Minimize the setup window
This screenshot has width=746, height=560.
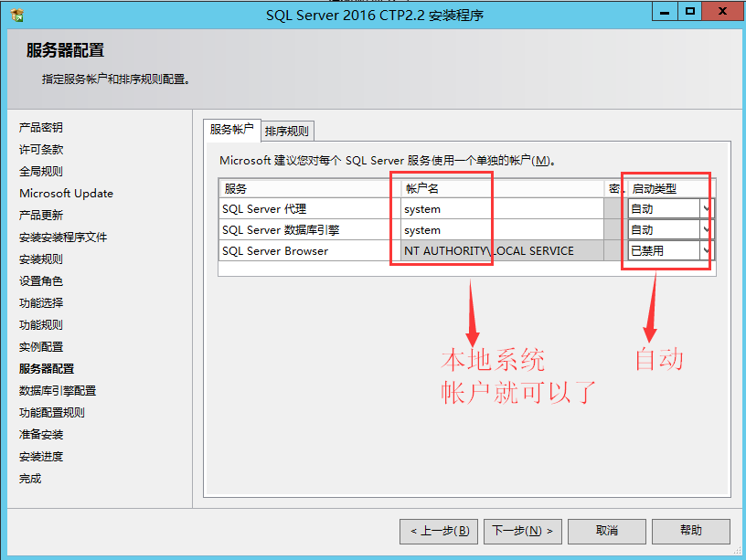click(x=665, y=11)
